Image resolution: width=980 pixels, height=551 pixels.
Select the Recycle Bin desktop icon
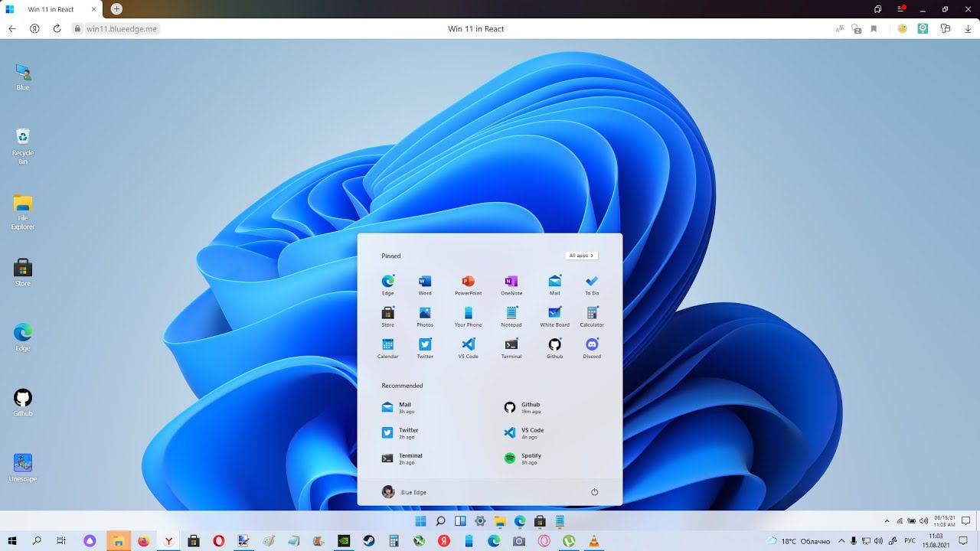click(23, 145)
